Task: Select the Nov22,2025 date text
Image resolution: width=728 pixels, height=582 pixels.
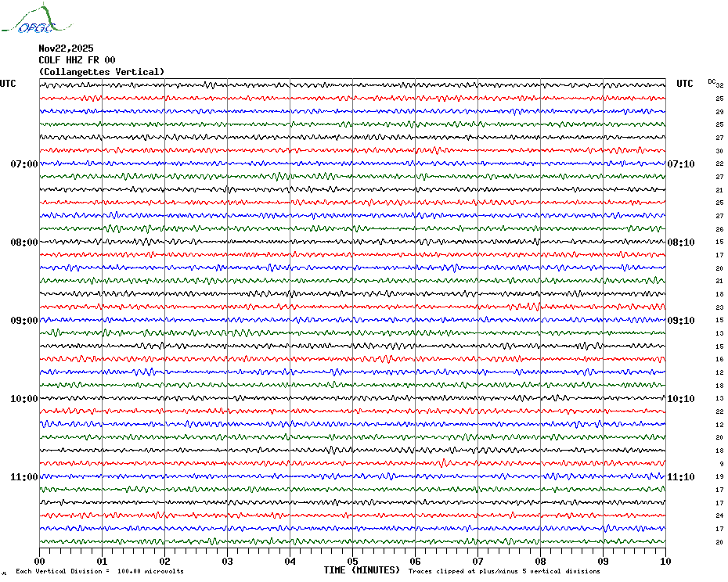Action: 66,48
